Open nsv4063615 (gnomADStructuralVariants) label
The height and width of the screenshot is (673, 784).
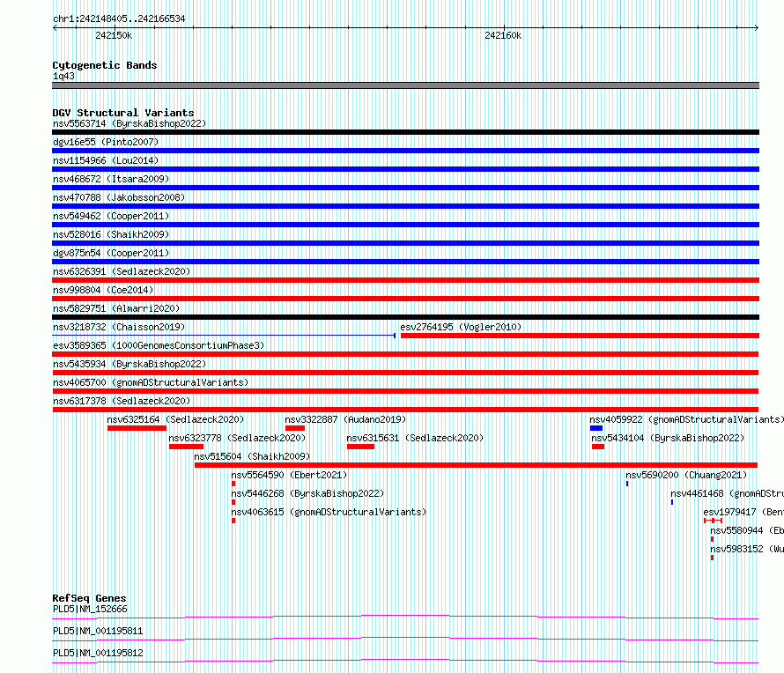coord(329,512)
